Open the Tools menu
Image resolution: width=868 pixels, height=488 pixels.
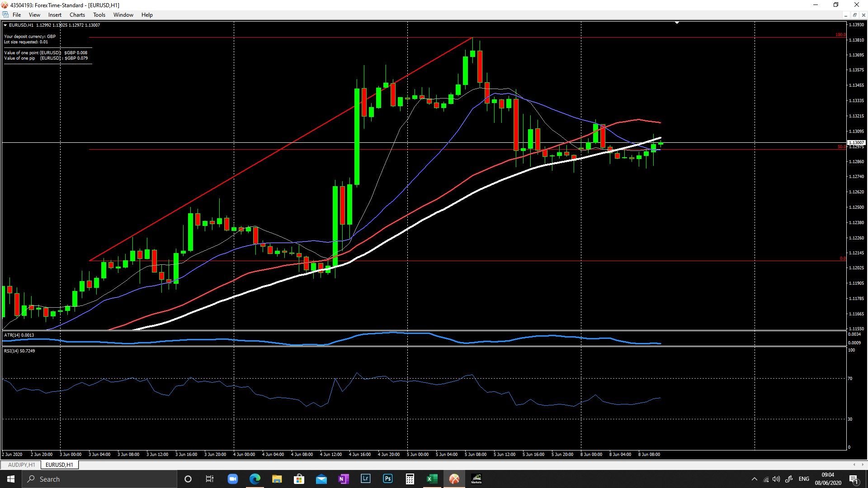[x=99, y=14]
